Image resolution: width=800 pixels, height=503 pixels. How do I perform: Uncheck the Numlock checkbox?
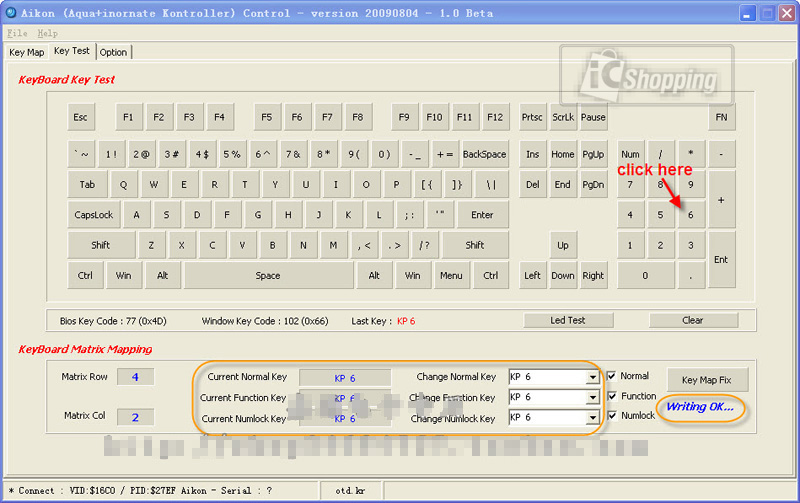tap(612, 415)
